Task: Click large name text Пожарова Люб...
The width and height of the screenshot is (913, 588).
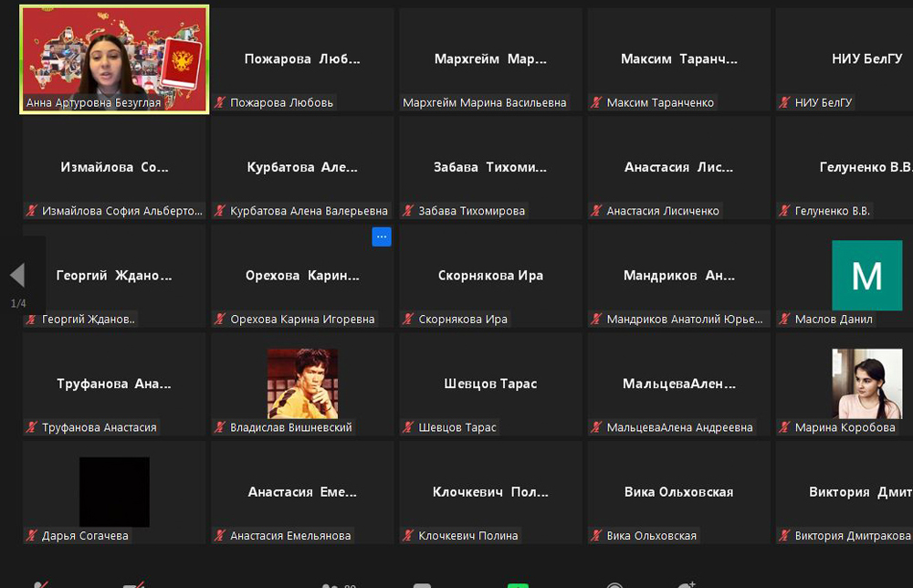Action: click(302, 58)
